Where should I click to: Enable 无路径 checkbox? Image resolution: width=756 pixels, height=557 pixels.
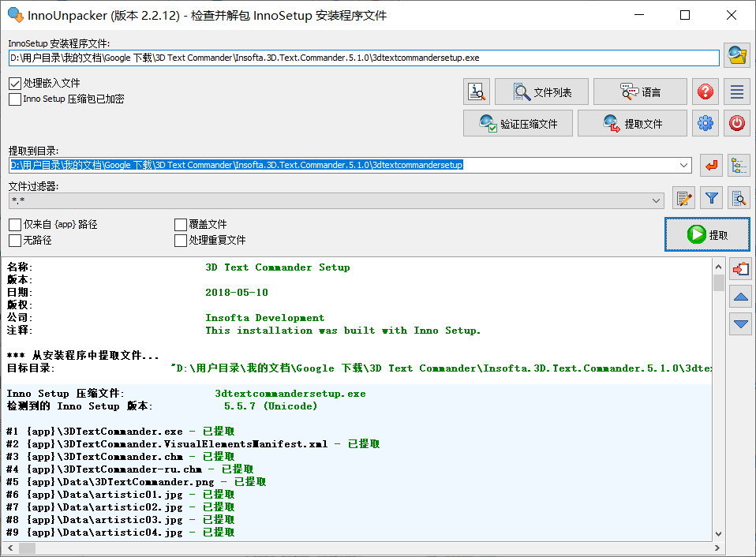click(x=15, y=241)
